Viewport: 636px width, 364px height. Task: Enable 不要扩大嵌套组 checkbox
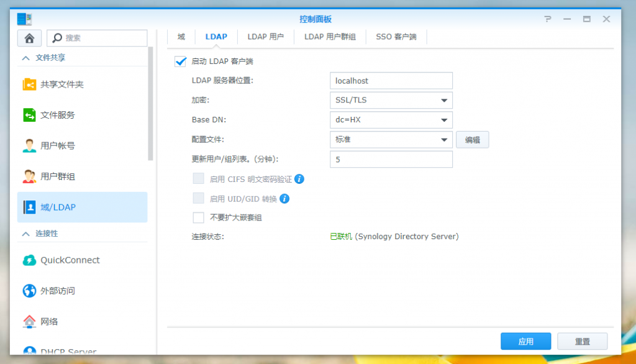[x=199, y=217]
